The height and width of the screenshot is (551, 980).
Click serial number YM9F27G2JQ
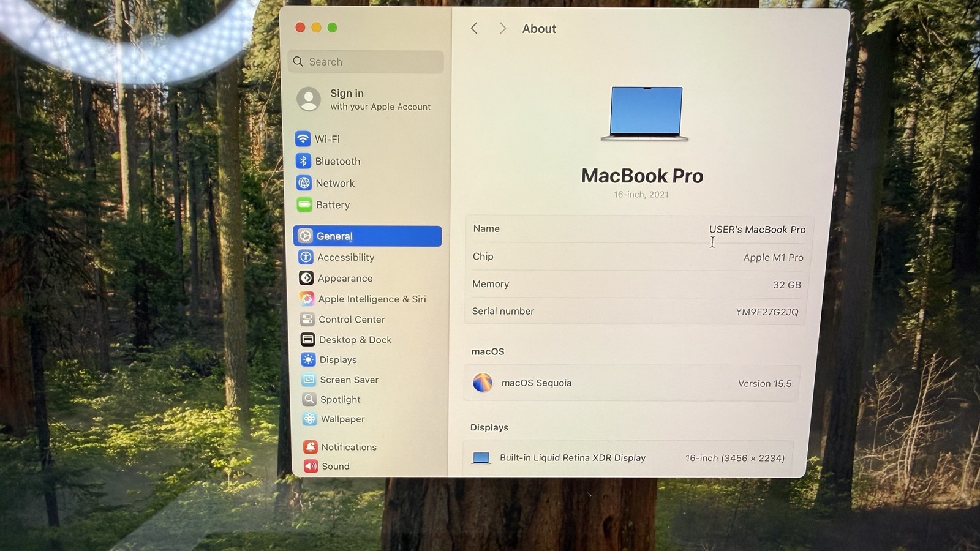pyautogui.click(x=767, y=312)
